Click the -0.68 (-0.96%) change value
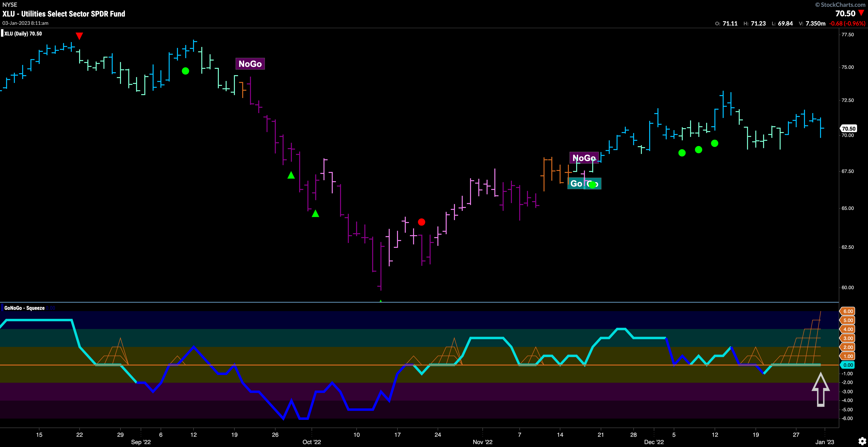This screenshot has height=447, width=868. point(847,24)
